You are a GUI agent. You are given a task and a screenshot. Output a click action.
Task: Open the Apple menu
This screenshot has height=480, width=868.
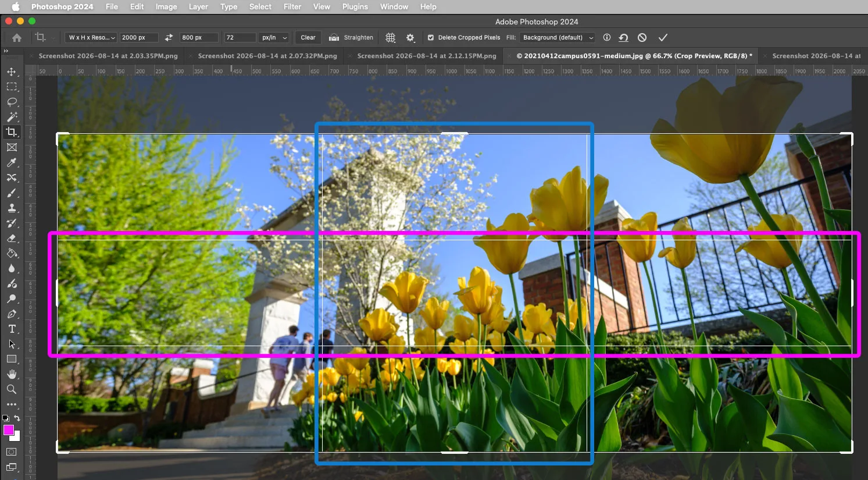(x=16, y=6)
